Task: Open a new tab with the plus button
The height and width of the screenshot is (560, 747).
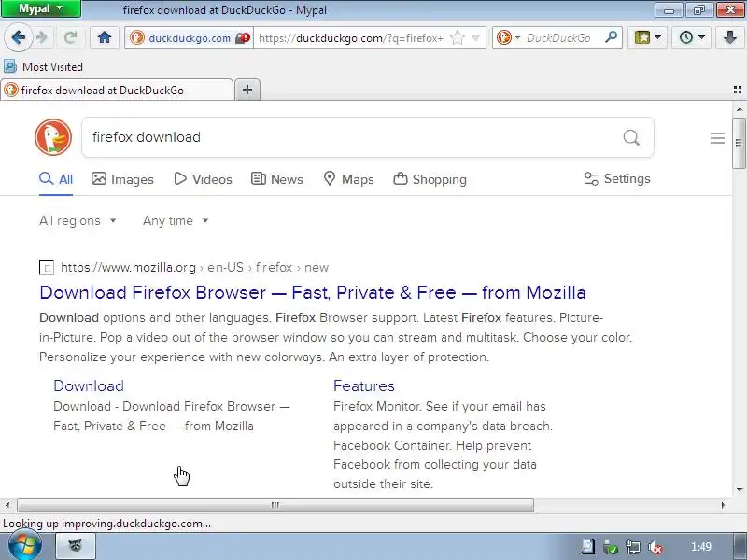Action: click(247, 90)
